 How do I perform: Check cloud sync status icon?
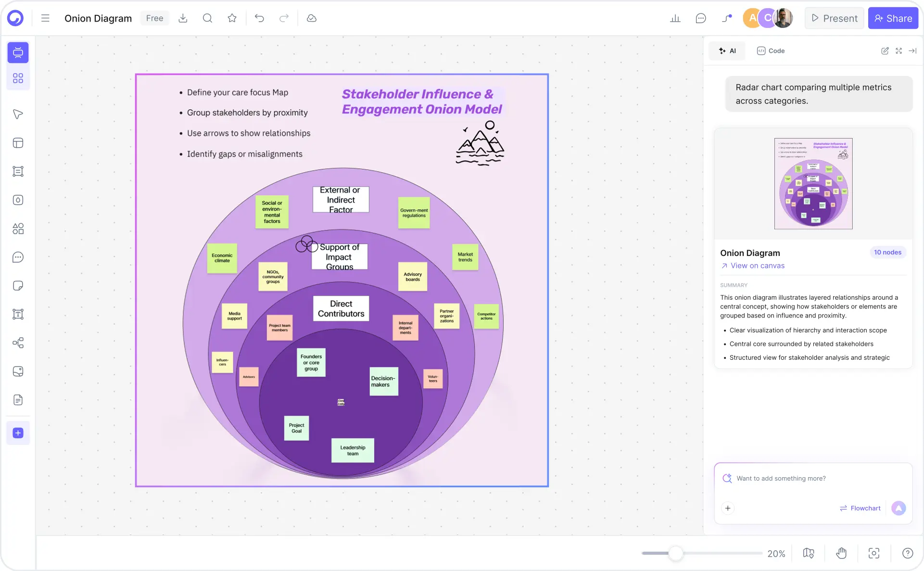312,18
